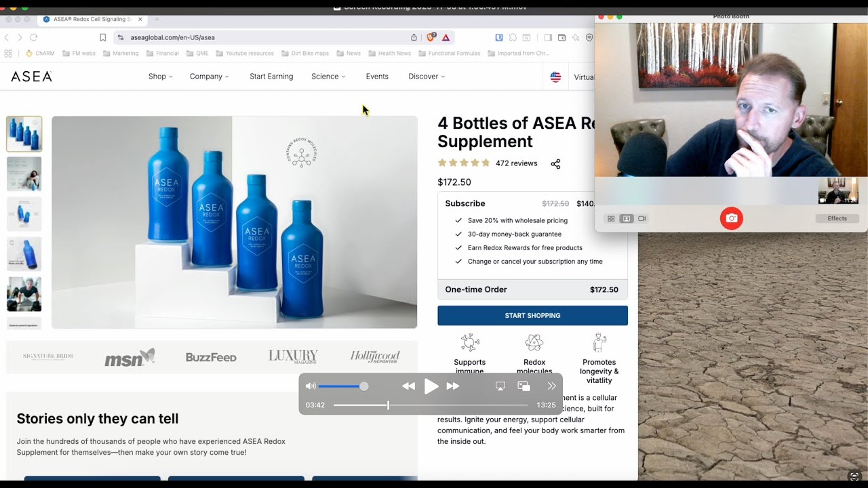The image size is (868, 488).
Task: Click the ASEA logo
Action: pos(31,77)
